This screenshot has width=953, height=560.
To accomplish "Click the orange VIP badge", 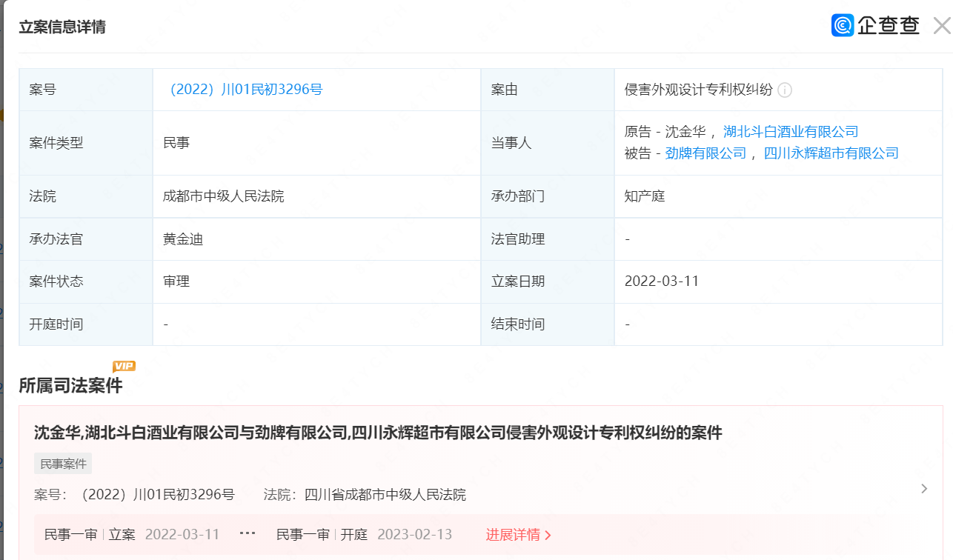I will coord(124,366).
